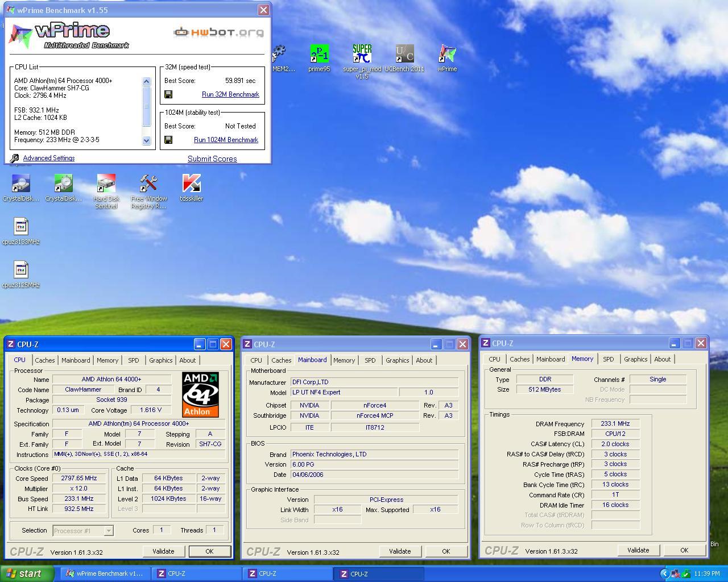Select the first CPU-Z taskbar button
This screenshot has height=582, width=728.
click(197, 573)
